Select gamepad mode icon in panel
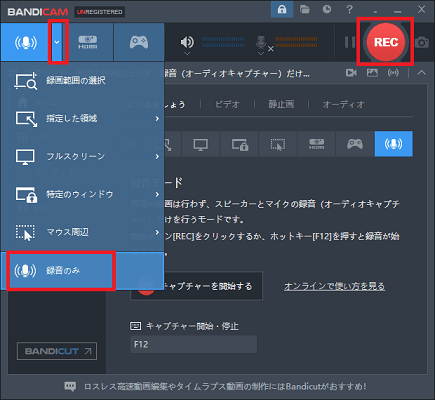435x400 pixels. [x=355, y=144]
